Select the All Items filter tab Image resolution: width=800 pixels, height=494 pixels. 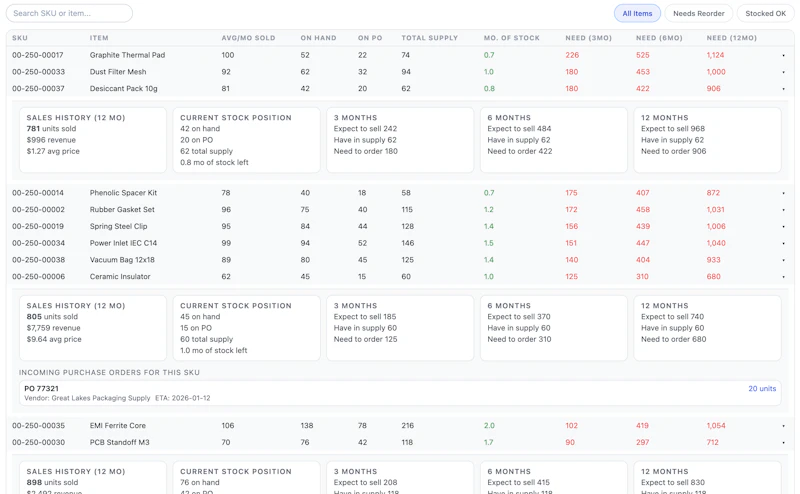pos(637,13)
